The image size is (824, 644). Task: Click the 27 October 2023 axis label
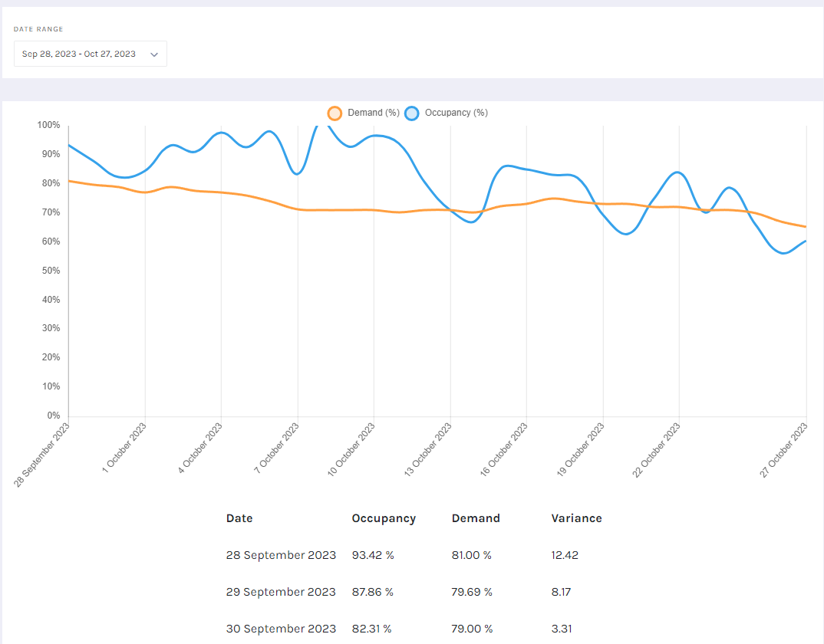pos(783,450)
